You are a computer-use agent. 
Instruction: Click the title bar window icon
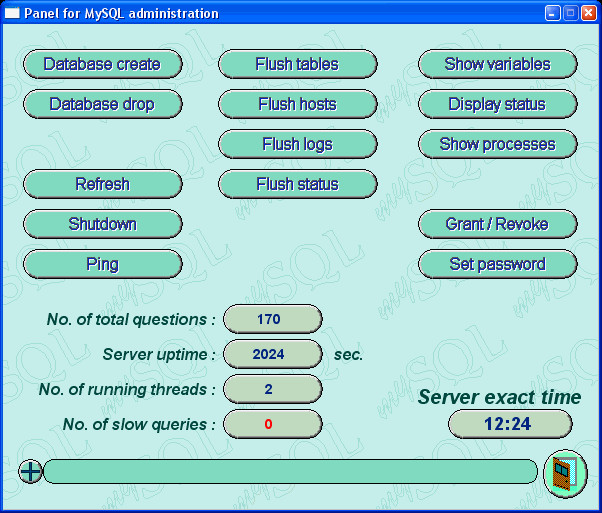click(12, 13)
